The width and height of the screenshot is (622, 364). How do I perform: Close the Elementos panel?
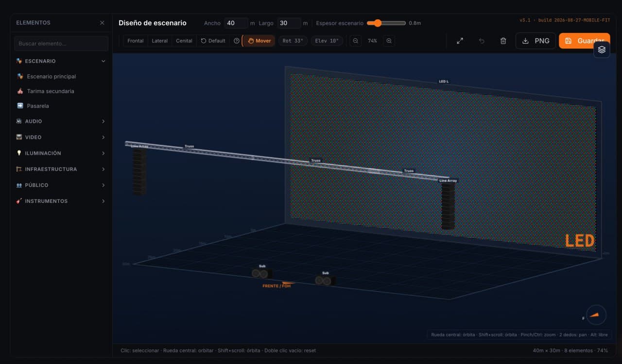tap(102, 23)
